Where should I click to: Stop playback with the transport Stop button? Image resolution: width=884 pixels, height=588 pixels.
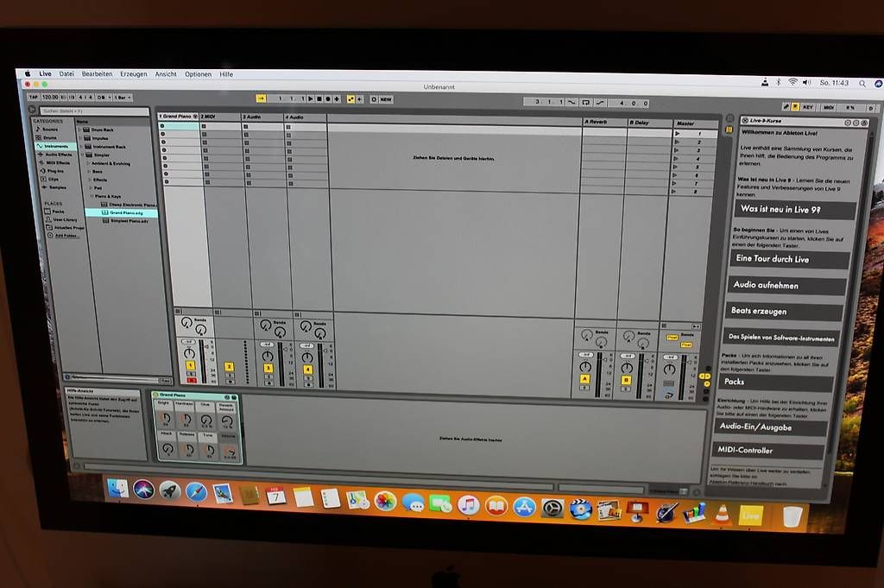(x=319, y=98)
